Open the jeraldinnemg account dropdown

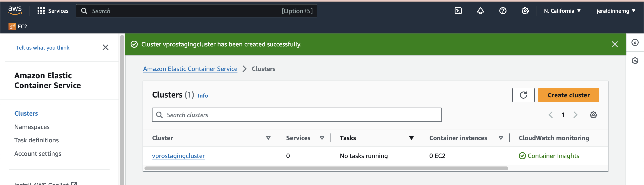click(x=616, y=11)
